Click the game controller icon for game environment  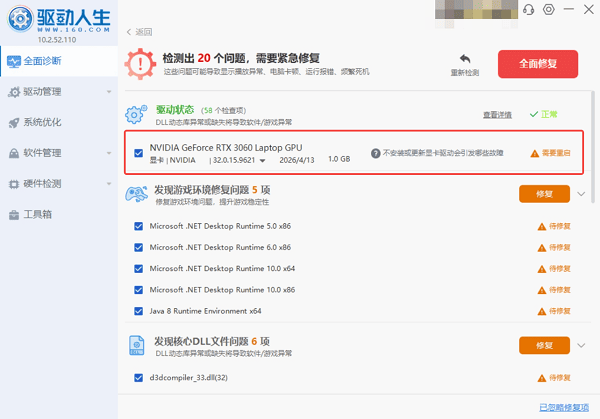(136, 194)
